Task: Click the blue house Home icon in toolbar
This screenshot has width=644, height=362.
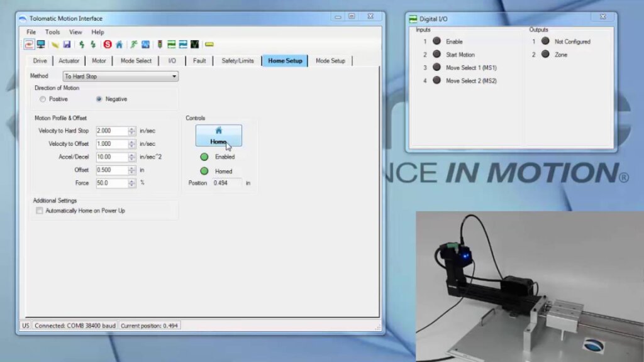Action: coord(119,45)
